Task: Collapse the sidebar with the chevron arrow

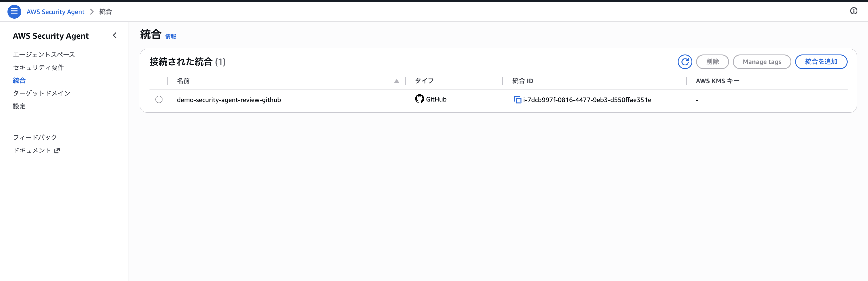Action: click(x=115, y=35)
